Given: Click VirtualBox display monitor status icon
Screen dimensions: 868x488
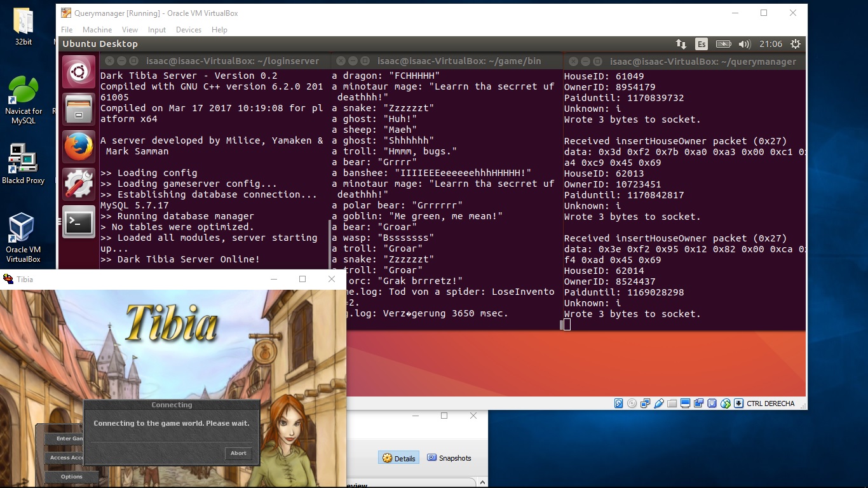Looking at the screenshot, I should coord(686,403).
